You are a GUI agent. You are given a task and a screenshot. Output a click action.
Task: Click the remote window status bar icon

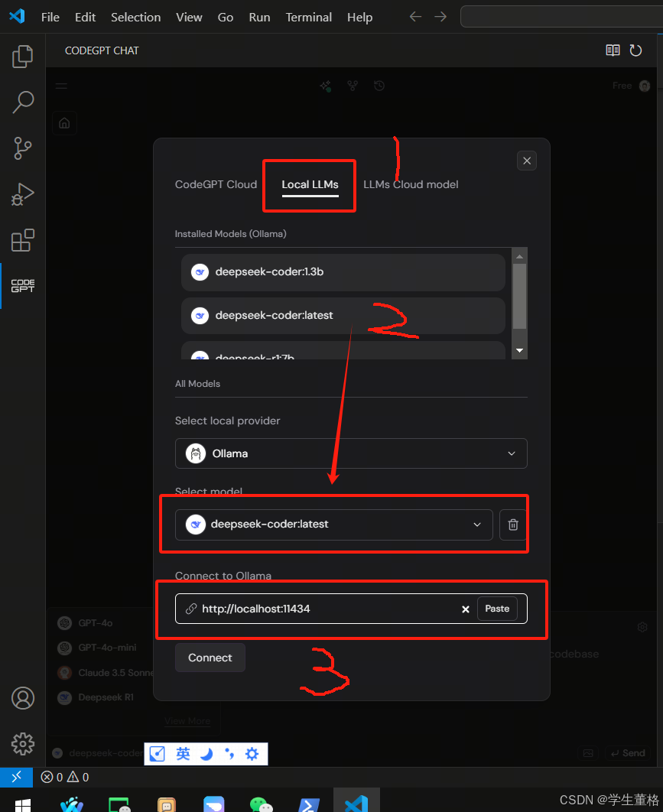[17, 777]
